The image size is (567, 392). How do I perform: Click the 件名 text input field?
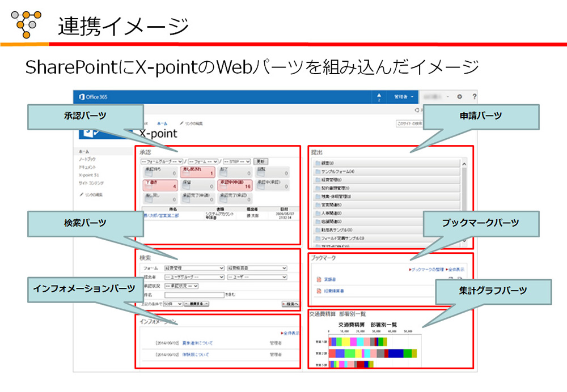(194, 295)
